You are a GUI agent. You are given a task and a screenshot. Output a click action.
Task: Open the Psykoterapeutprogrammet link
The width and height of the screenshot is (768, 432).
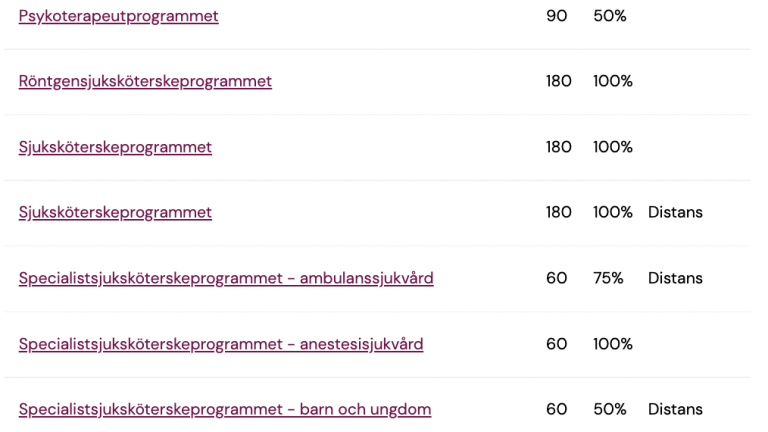click(119, 16)
